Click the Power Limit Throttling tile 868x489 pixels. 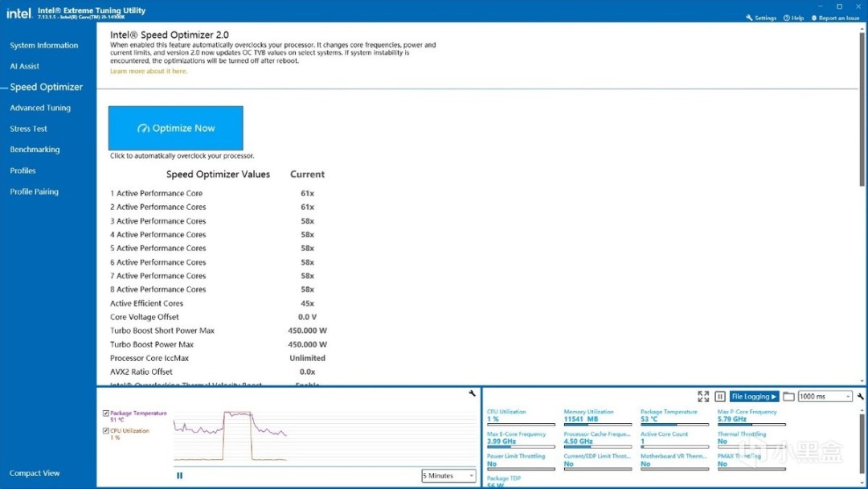click(521, 462)
